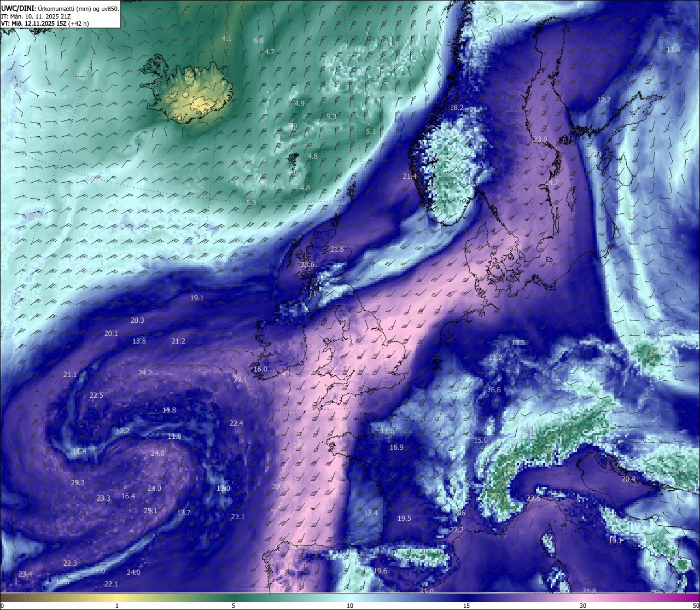This screenshot has height=610, width=700.
Task: Click the 25.1 map value
Action: tap(150, 510)
